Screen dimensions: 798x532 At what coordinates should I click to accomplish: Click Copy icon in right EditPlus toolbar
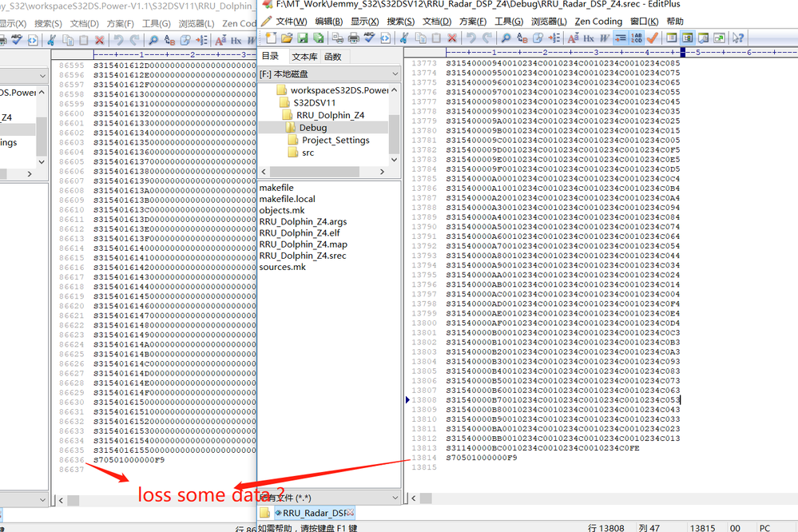pyautogui.click(x=420, y=38)
